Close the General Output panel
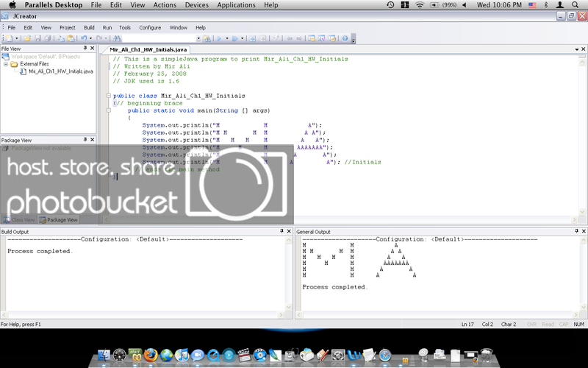The image size is (588, 368). 584,231
